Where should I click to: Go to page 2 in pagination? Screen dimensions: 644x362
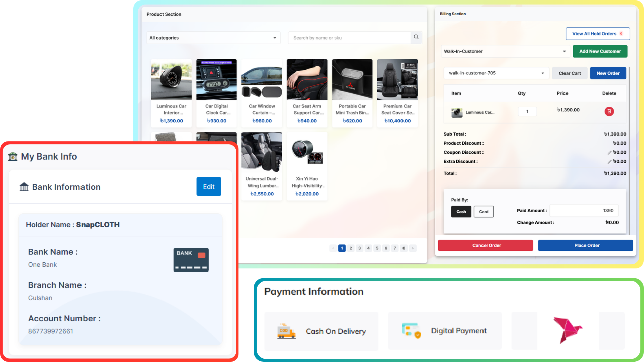tap(351, 248)
